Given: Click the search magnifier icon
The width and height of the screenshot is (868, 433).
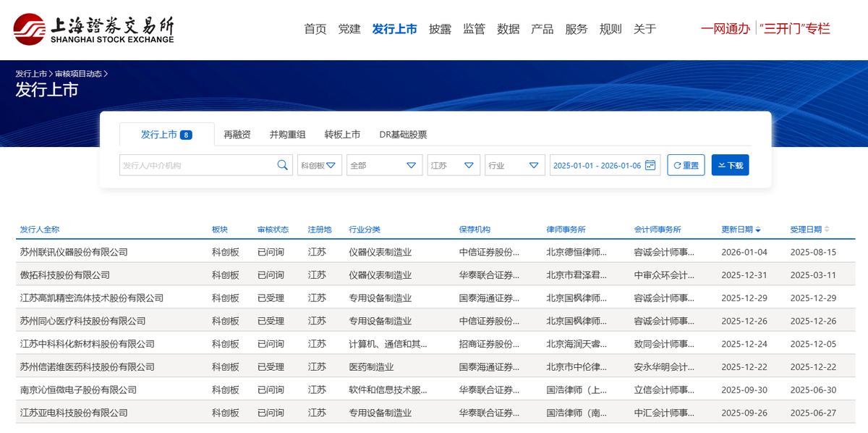Looking at the screenshot, I should click(x=283, y=165).
